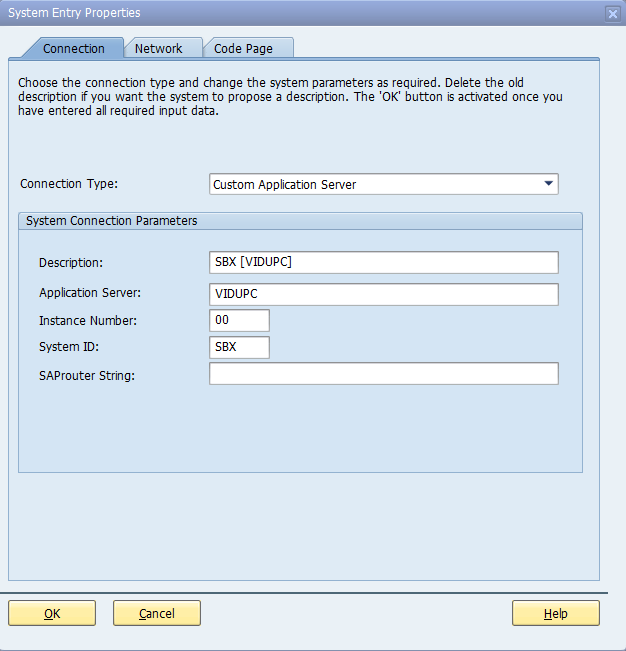The image size is (626, 651).
Task: Click the Instance Number field
Action: [239, 320]
